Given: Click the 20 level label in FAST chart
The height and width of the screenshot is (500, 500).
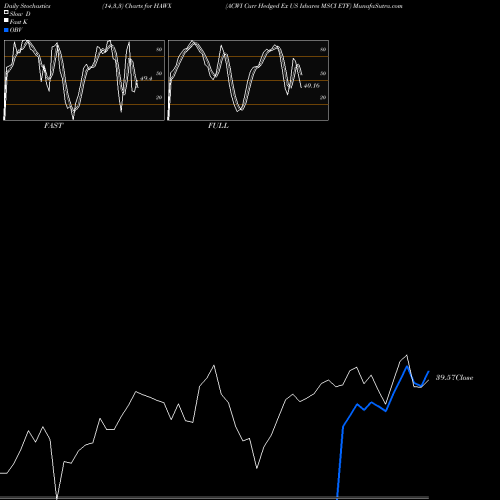Looking at the screenshot, I should [x=159, y=97].
